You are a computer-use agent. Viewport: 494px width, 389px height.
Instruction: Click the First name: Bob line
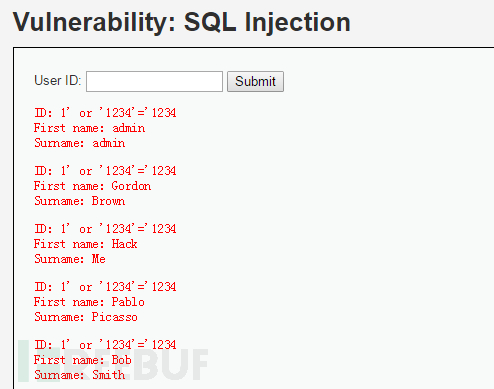(83, 360)
